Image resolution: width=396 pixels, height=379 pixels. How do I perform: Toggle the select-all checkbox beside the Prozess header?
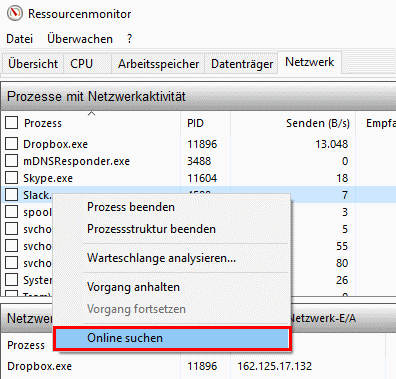point(12,123)
